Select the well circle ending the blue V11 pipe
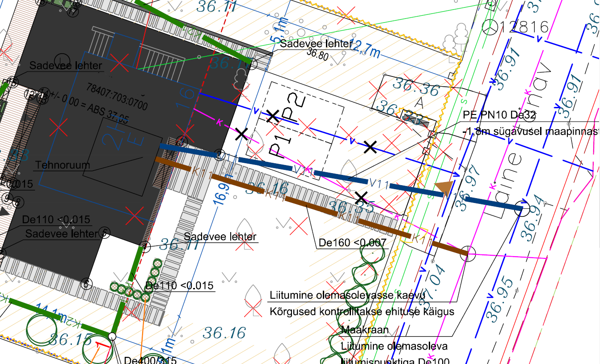 (521, 208)
